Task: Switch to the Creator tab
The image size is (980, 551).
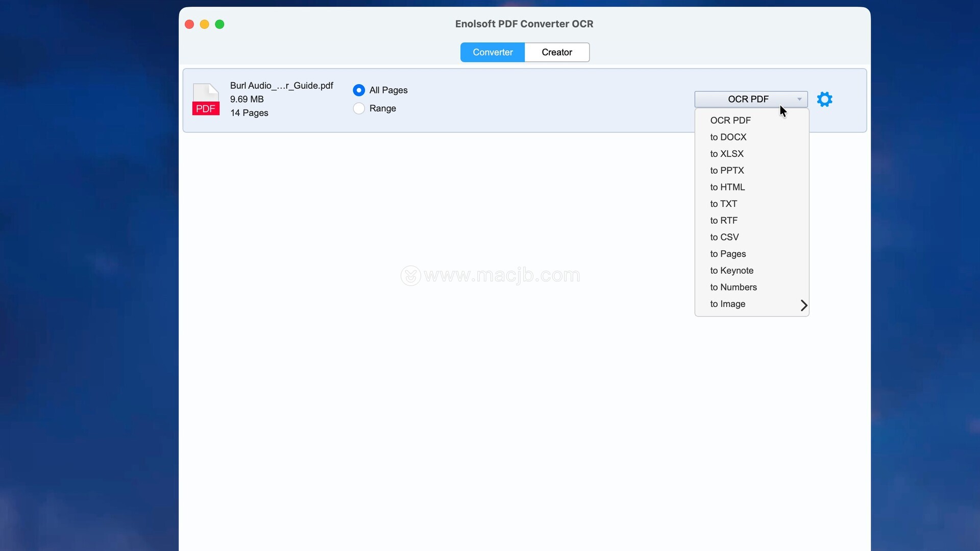Action: coord(556,52)
